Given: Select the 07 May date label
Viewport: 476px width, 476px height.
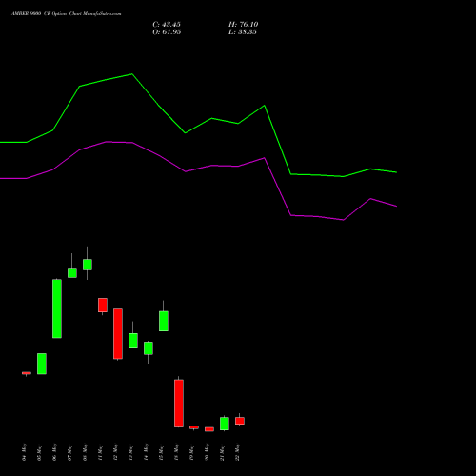Looking at the screenshot, I should tap(70, 452).
